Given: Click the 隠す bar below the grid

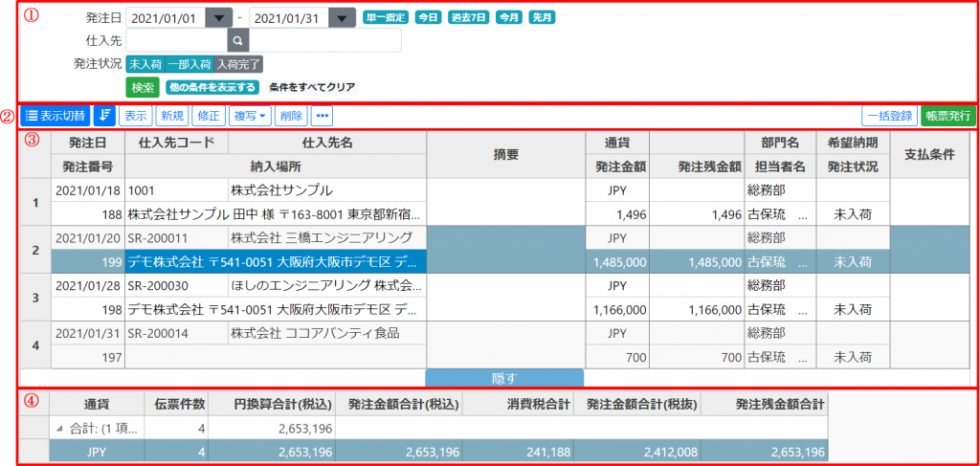Looking at the screenshot, I should 504,377.
